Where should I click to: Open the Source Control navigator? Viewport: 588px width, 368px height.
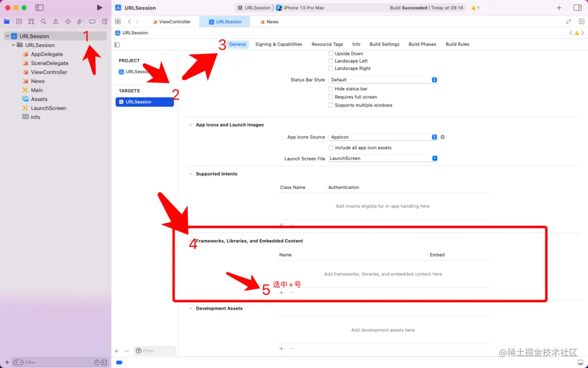click(19, 22)
